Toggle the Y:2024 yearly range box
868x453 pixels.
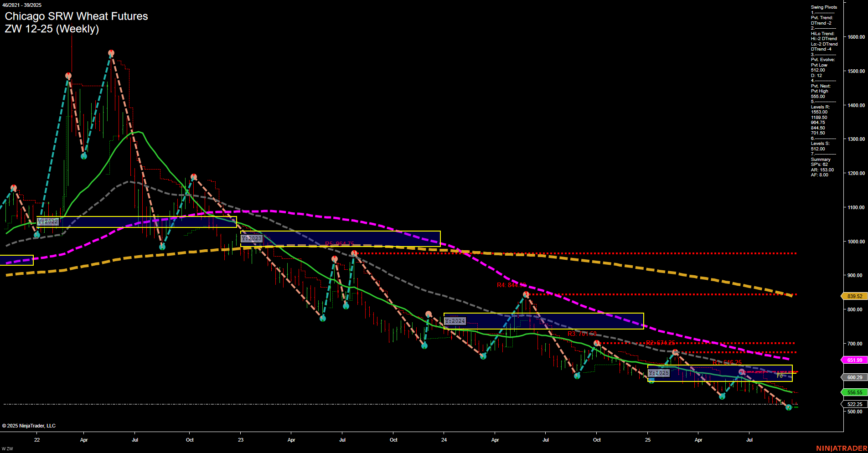[454, 320]
